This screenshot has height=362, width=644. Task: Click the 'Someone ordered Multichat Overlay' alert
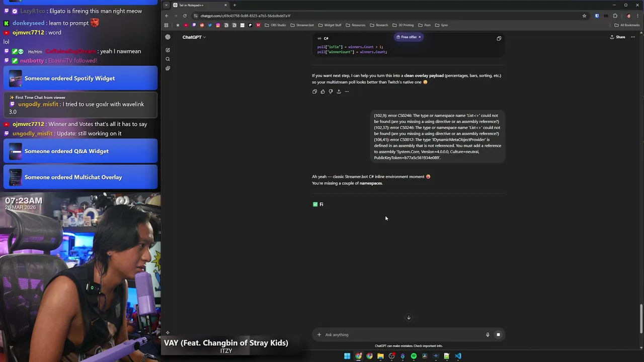click(x=80, y=177)
